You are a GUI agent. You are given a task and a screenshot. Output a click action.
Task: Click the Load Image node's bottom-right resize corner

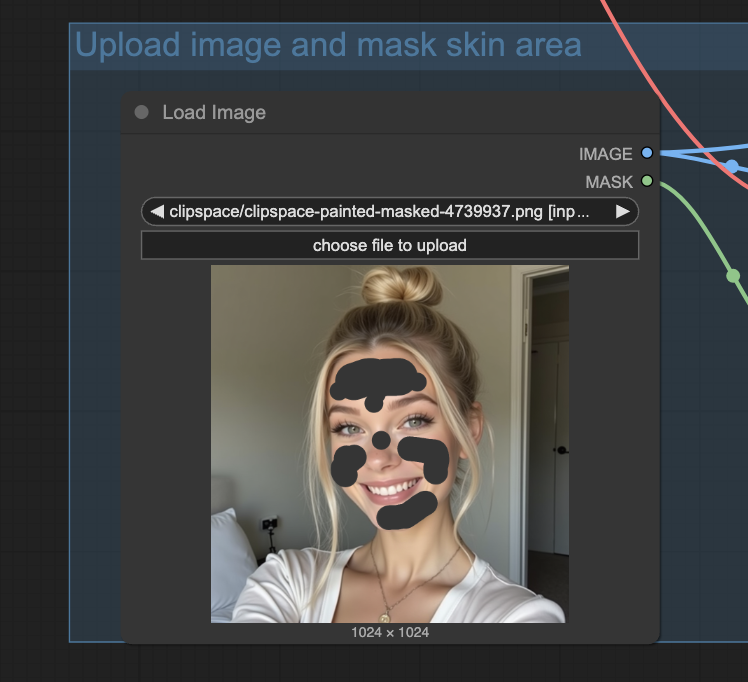[x=656, y=640]
